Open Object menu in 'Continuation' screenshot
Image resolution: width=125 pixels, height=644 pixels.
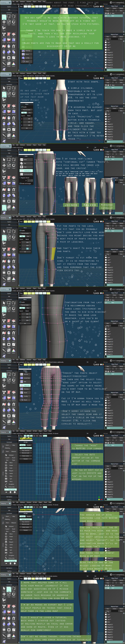coord(35,288)
